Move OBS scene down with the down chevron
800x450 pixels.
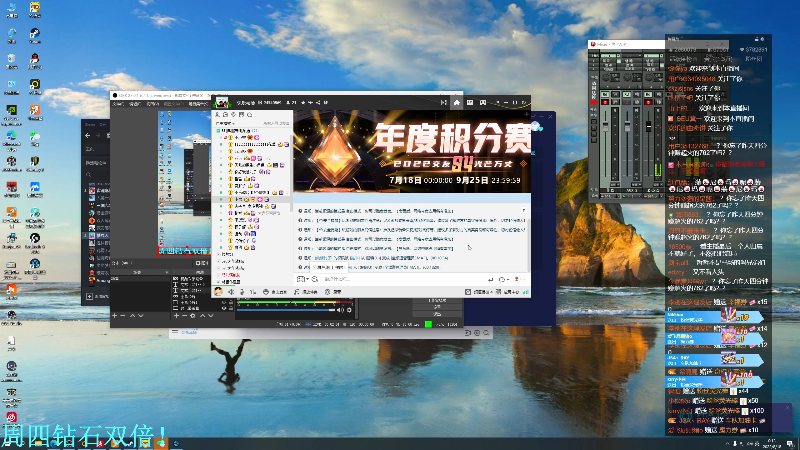coord(141,316)
